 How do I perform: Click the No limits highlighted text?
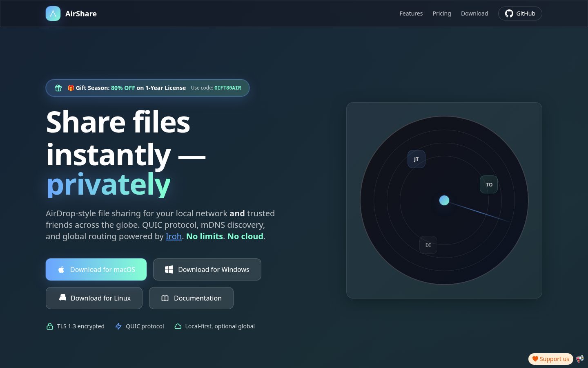pyautogui.click(x=205, y=236)
